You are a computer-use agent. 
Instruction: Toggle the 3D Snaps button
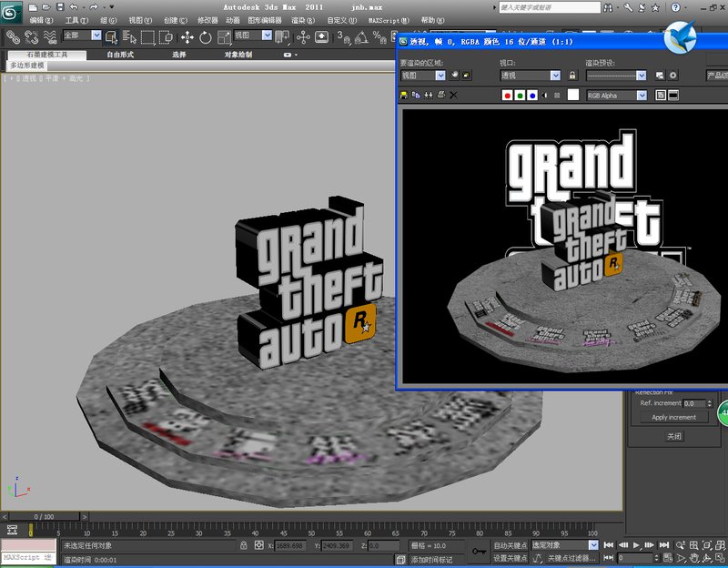coord(343,36)
